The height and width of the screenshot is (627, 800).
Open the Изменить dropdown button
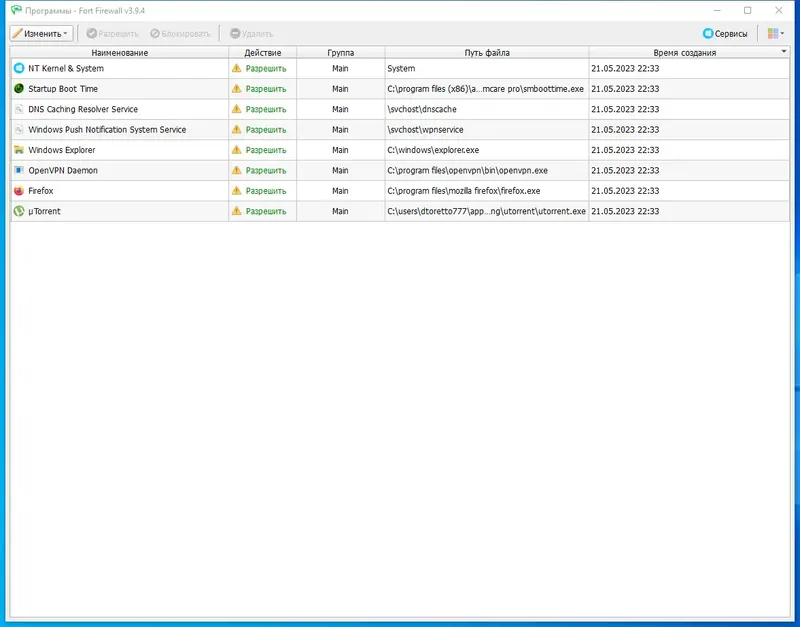point(41,34)
